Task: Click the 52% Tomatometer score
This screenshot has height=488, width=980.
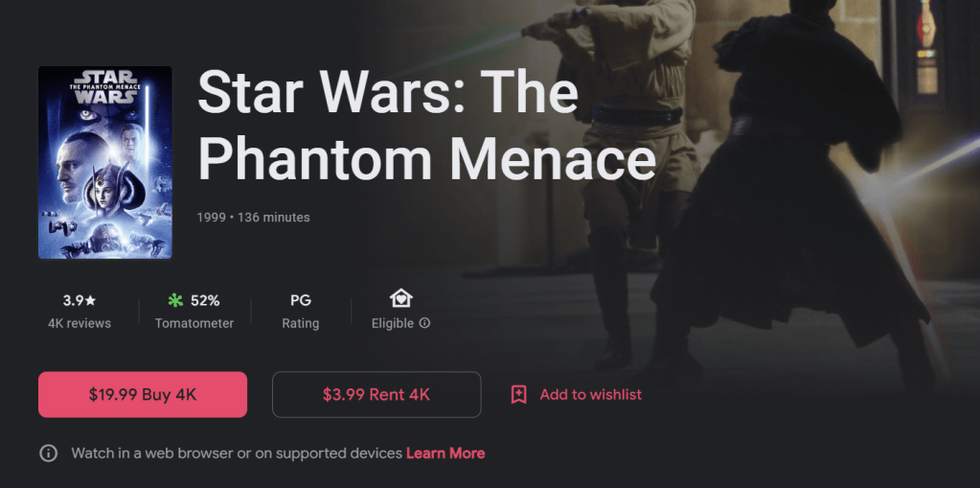Action: [x=205, y=301]
